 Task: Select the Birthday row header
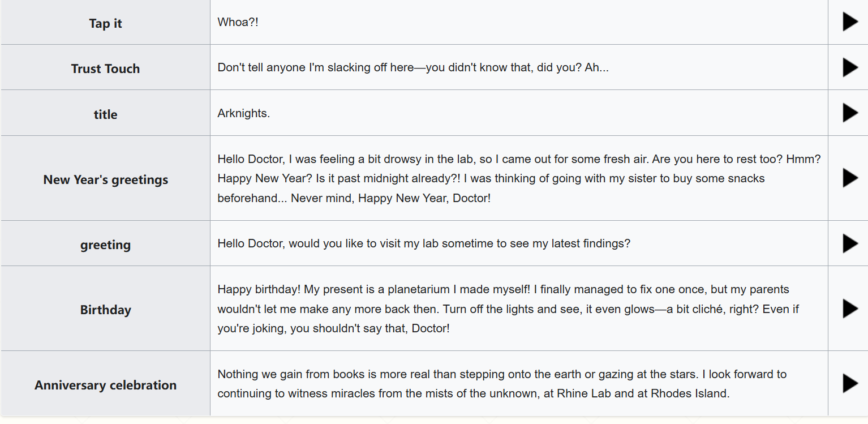105,309
